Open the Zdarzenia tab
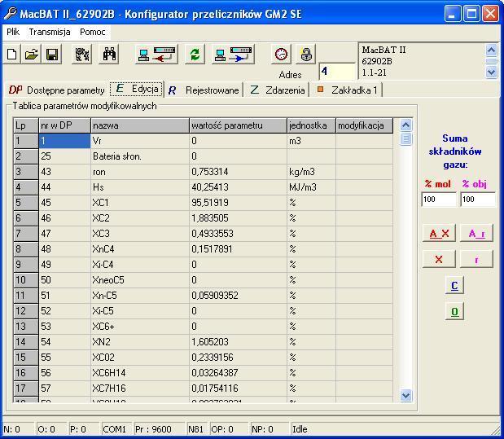 point(277,90)
